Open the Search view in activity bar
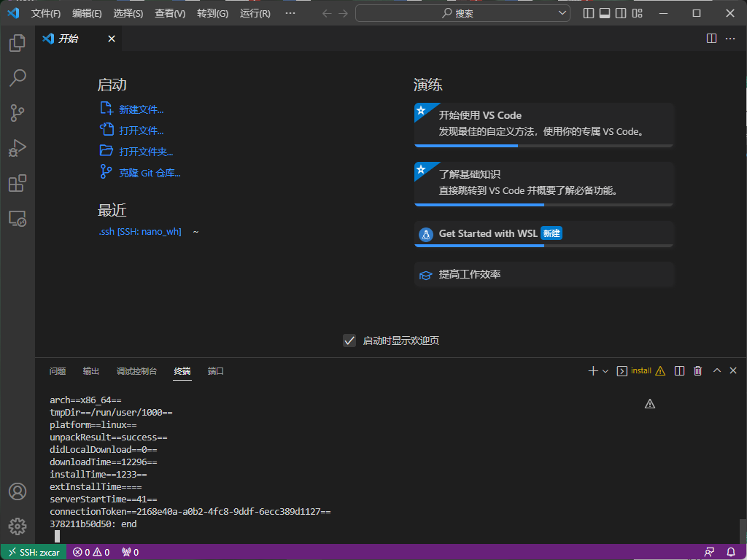Image resolution: width=747 pixels, height=560 pixels. [x=18, y=78]
